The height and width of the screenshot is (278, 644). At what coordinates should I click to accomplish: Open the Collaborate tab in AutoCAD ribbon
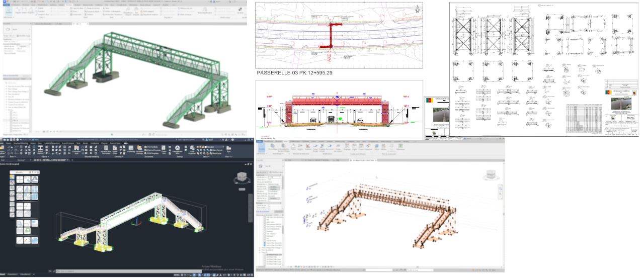coord(95,143)
